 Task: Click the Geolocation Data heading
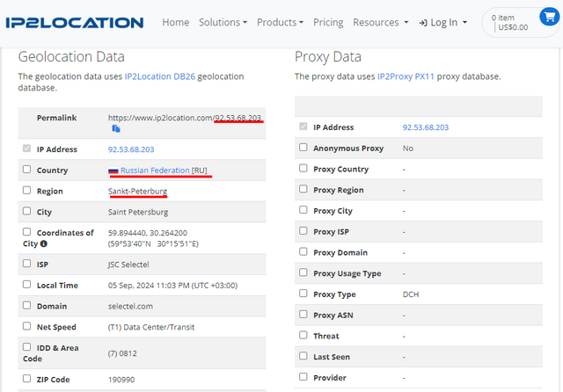click(x=71, y=56)
